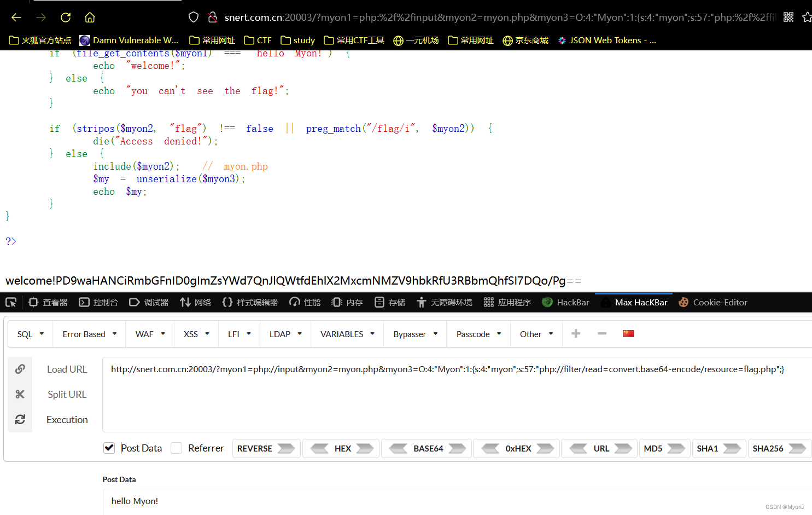Click the Post Data text field

coord(457,502)
